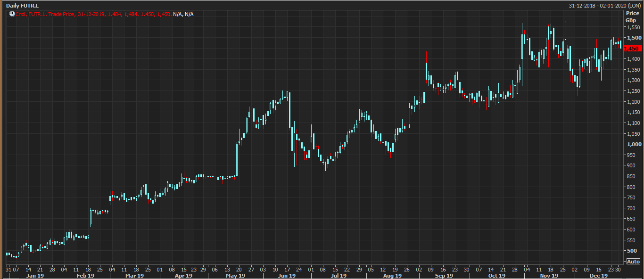Select the red 1,450 last price marker
Screen dimensions: 644x279
tap(632, 49)
